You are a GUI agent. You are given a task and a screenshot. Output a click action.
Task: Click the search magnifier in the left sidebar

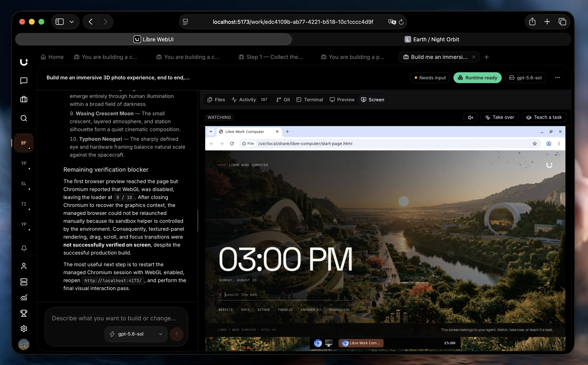tap(24, 118)
